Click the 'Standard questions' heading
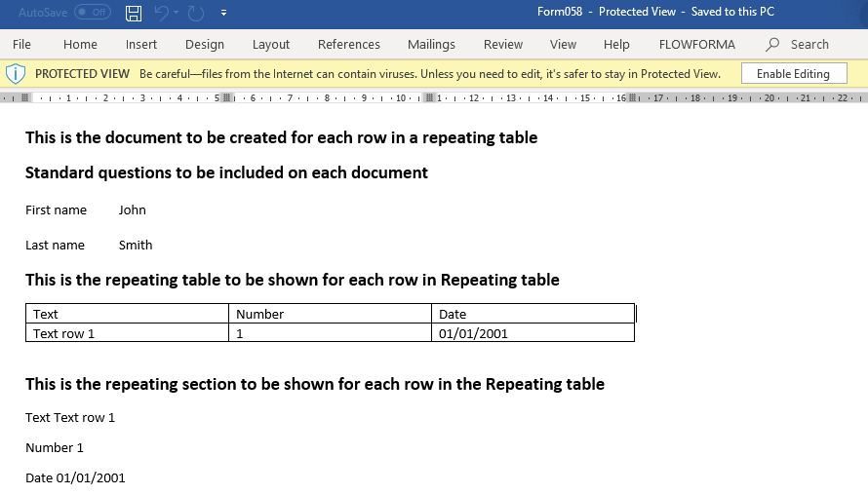This screenshot has width=868, height=495. [x=226, y=172]
